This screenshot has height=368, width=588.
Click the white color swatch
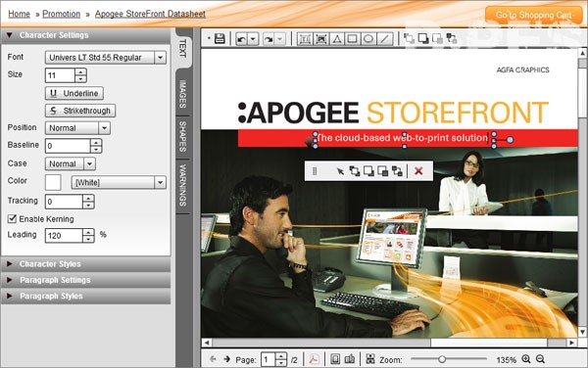pos(53,182)
